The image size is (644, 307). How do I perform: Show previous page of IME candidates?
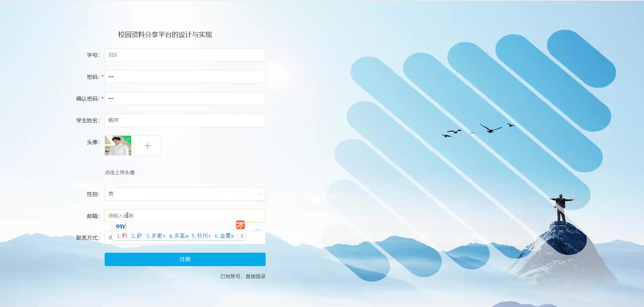[238, 236]
